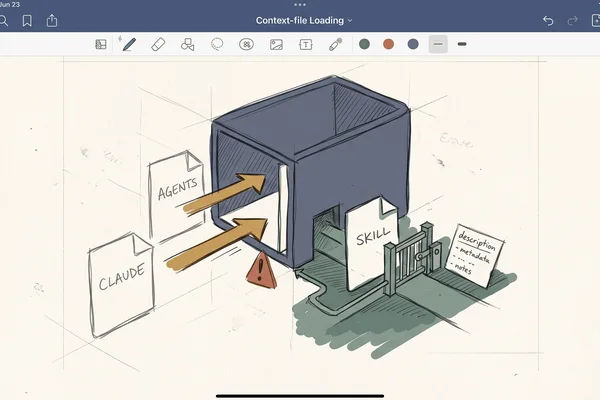Tap the faint 'Erase' pencil text
Viewport: 600px width, 400px height.
pos(456,140)
